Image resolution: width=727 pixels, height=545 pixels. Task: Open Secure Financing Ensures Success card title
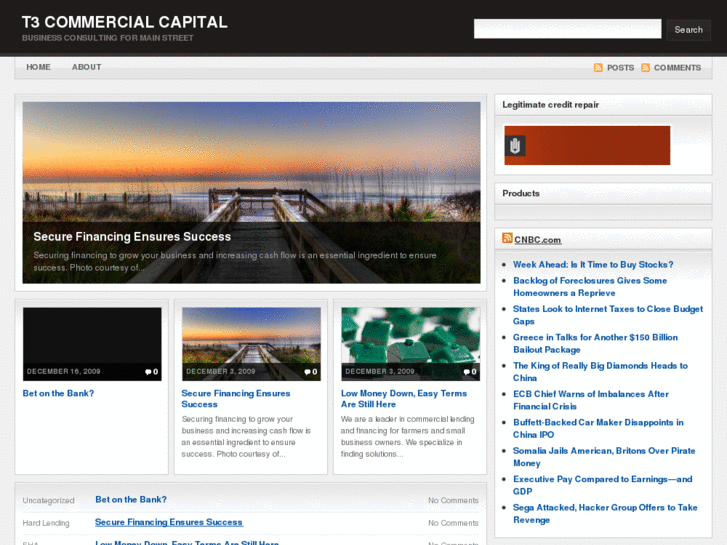click(236, 399)
